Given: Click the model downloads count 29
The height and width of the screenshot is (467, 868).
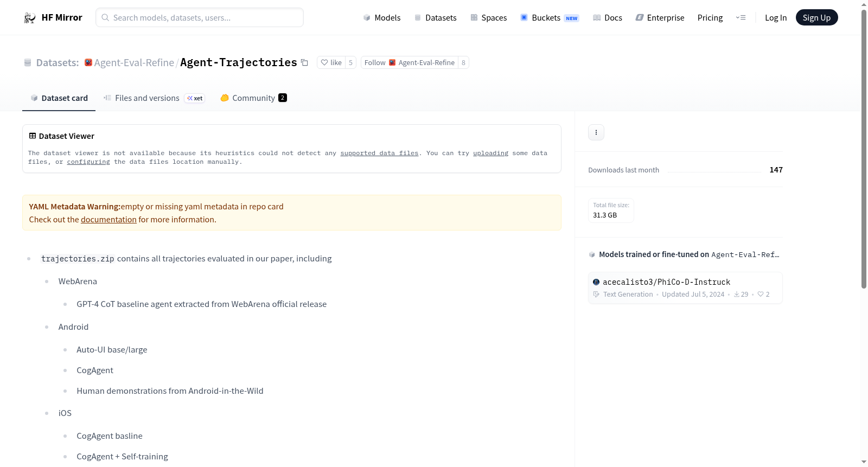Looking at the screenshot, I should [741, 295].
